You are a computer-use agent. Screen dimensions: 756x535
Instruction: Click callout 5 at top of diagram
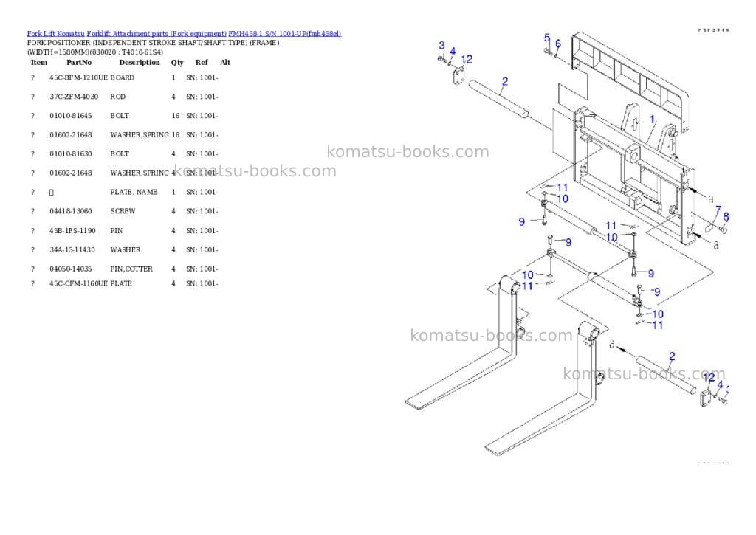point(547,38)
